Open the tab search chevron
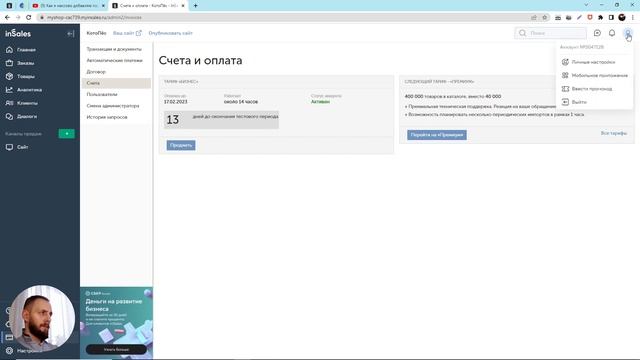The height and width of the screenshot is (360, 640). (586, 5)
